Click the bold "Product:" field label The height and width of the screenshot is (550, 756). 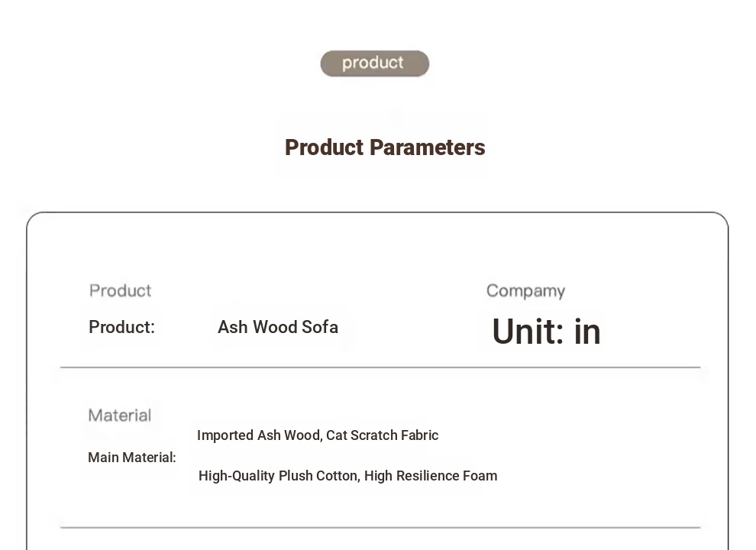121,328
